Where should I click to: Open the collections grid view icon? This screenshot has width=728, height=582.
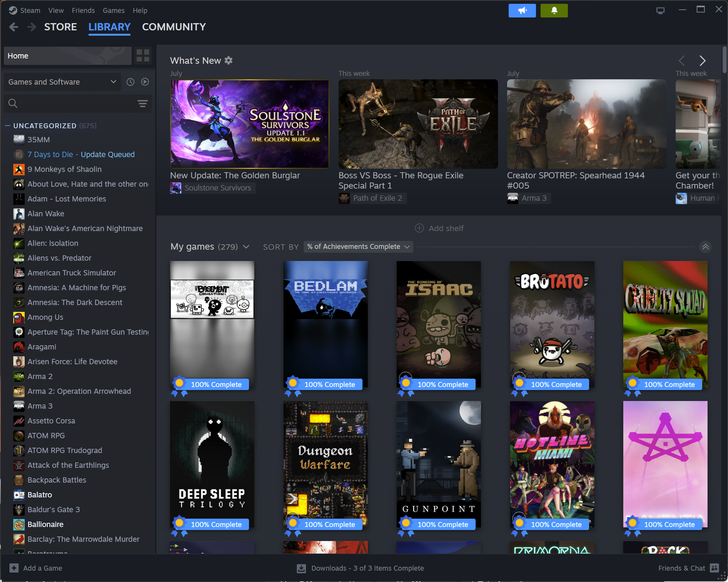tap(143, 56)
